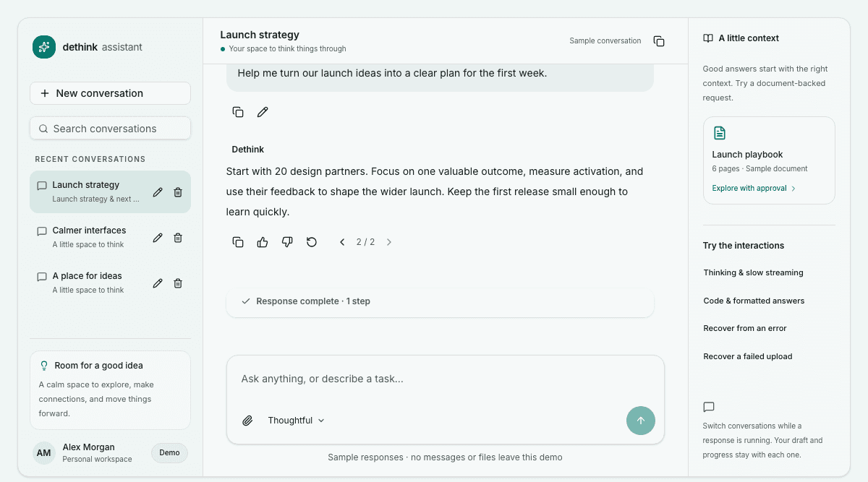
Task: Go to the previous response version
Action: coord(342,242)
